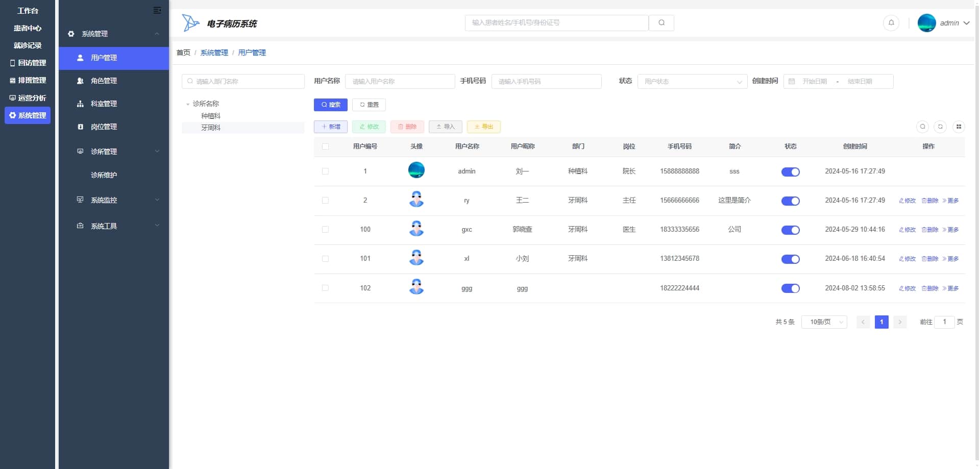Open 排班管理 in left navigation
This screenshot has height=469, width=980.
tap(28, 80)
